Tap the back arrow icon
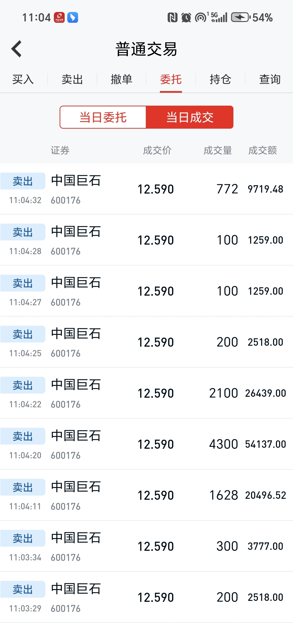The image size is (293, 644). (x=17, y=49)
